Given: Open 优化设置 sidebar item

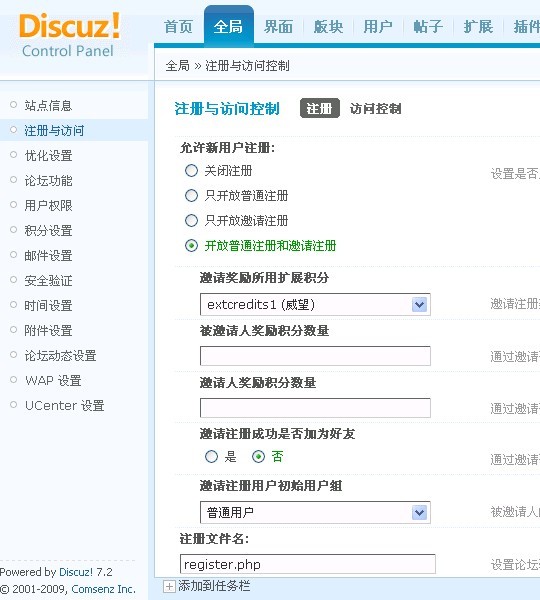Looking at the screenshot, I should 48,156.
